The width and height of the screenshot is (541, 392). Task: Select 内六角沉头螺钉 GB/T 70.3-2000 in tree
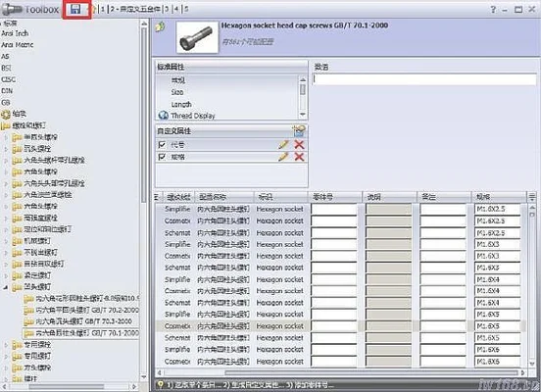[x=84, y=321]
